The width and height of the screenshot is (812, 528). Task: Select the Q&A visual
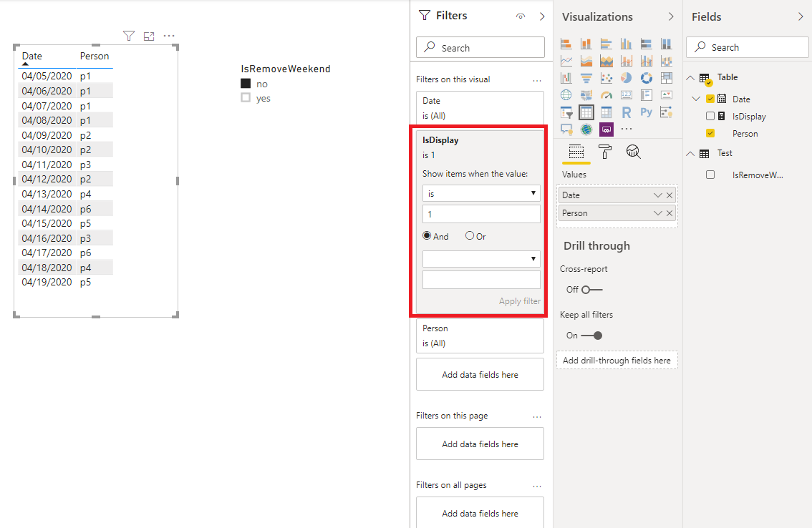point(566,129)
